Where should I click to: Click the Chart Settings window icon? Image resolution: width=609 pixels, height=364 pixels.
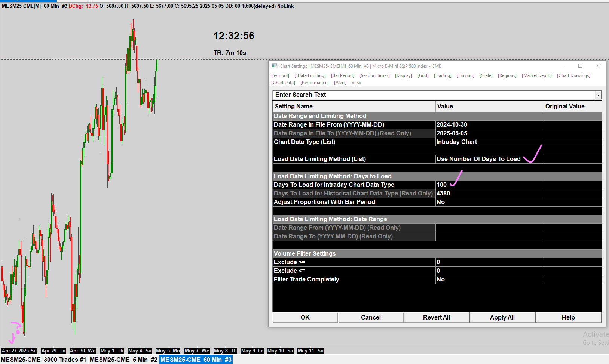pyautogui.click(x=275, y=66)
